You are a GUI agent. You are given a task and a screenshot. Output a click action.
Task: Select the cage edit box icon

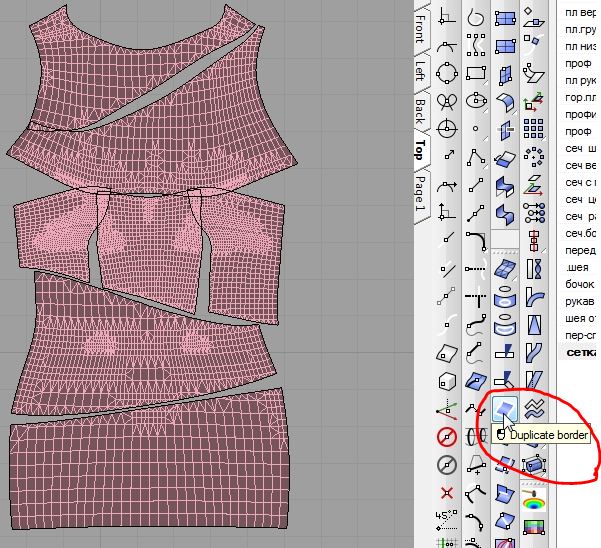535,465
